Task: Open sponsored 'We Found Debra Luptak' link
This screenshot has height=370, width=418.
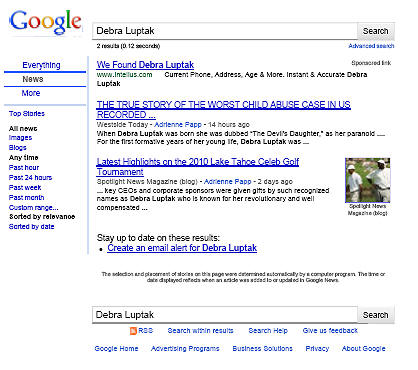Action: pos(145,65)
